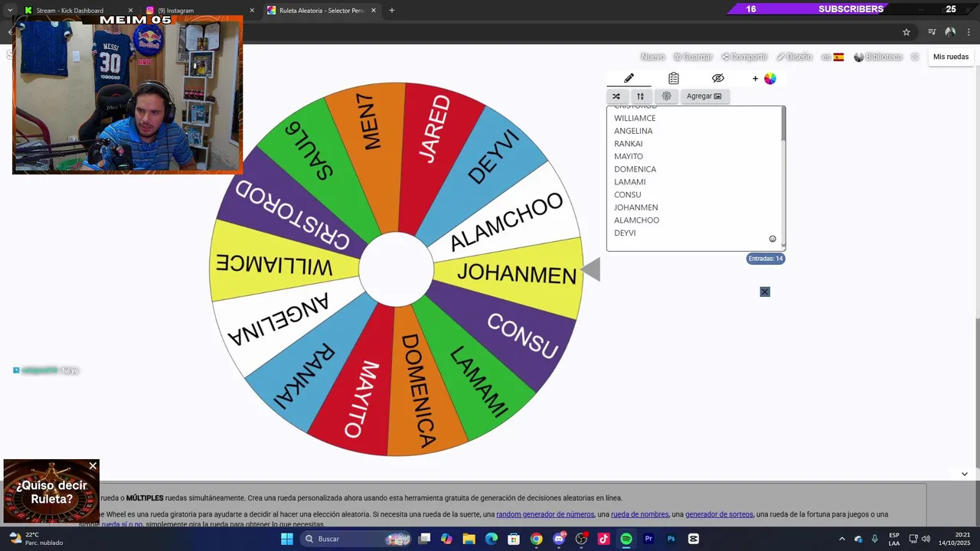Show hidden system tray icons

842,539
